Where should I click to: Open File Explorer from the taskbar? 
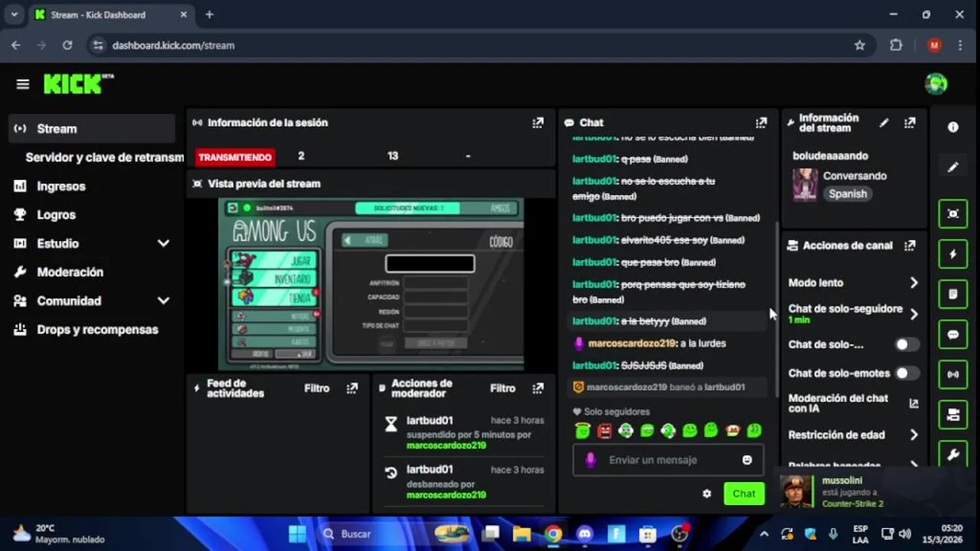(521, 533)
